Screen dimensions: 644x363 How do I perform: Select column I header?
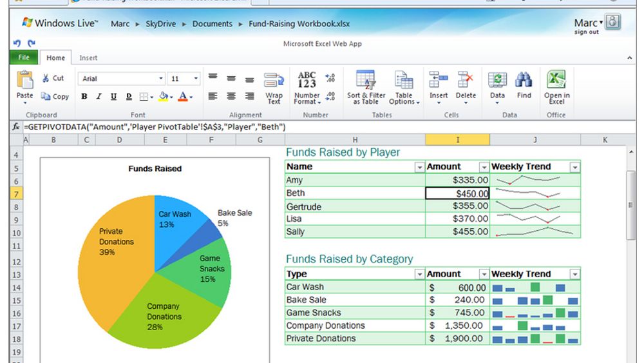pos(457,140)
